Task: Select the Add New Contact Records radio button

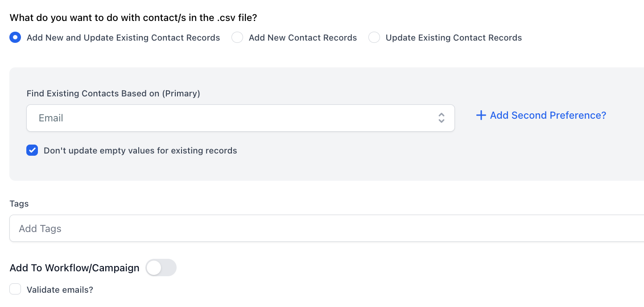Action: point(237,37)
